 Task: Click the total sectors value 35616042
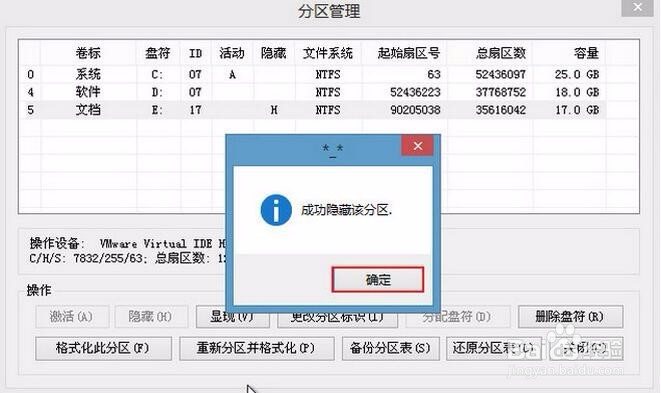pyautogui.click(x=501, y=110)
